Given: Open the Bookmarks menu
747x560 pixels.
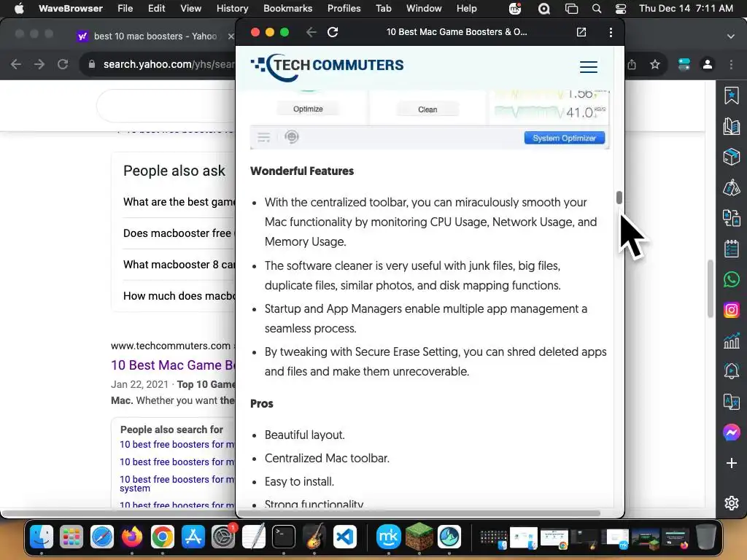Looking at the screenshot, I should tap(287, 8).
